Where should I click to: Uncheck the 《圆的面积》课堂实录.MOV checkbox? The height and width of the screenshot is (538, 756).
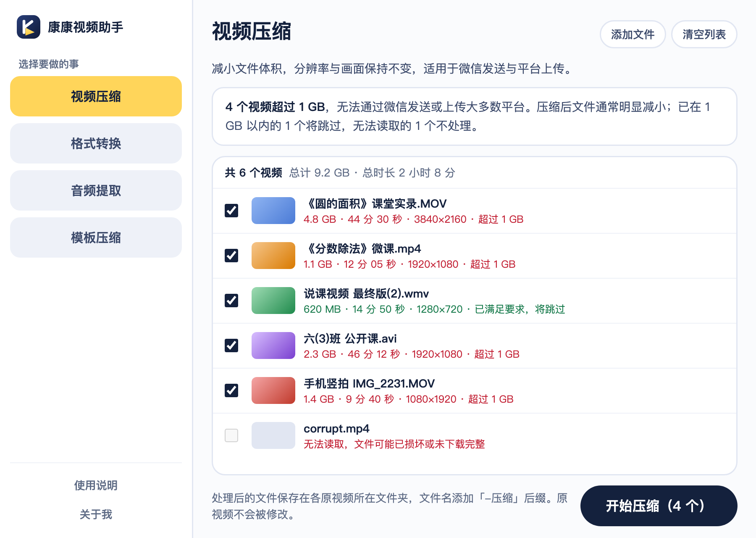231,211
